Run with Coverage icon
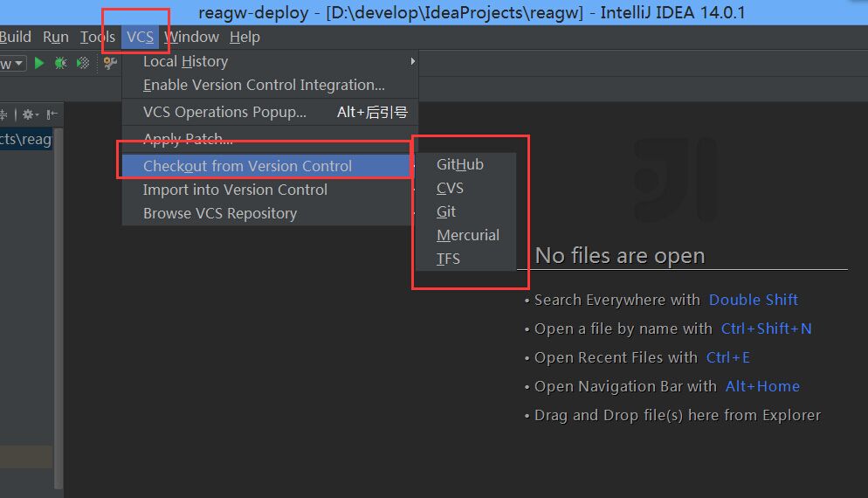This screenshot has height=498, width=868. coord(83,63)
